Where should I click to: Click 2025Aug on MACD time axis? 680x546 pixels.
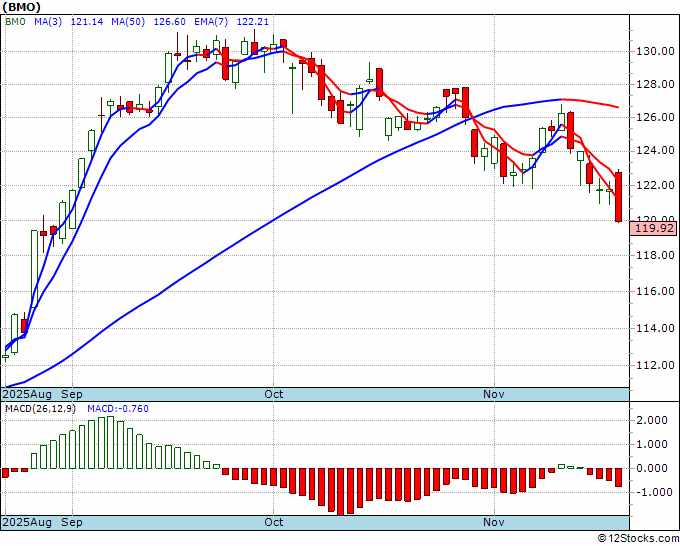[x=27, y=522]
